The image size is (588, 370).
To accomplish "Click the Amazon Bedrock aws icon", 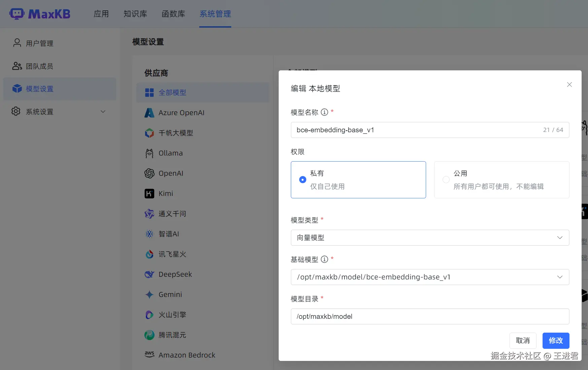I will [149, 354].
